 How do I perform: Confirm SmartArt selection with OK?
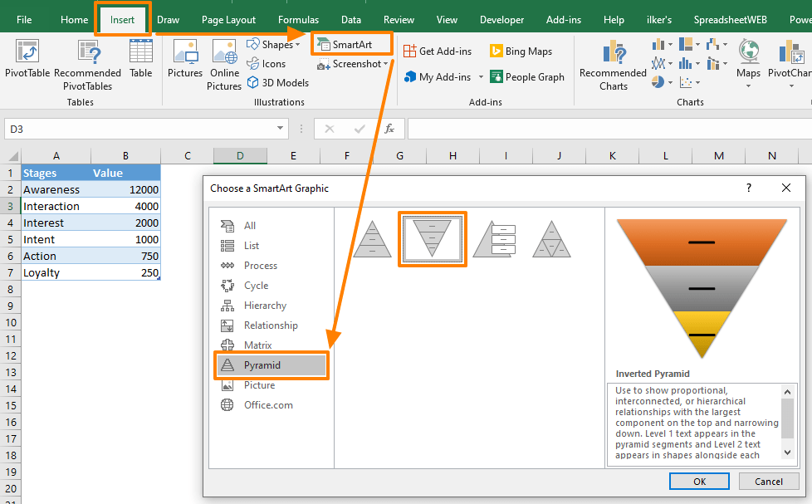pos(699,481)
